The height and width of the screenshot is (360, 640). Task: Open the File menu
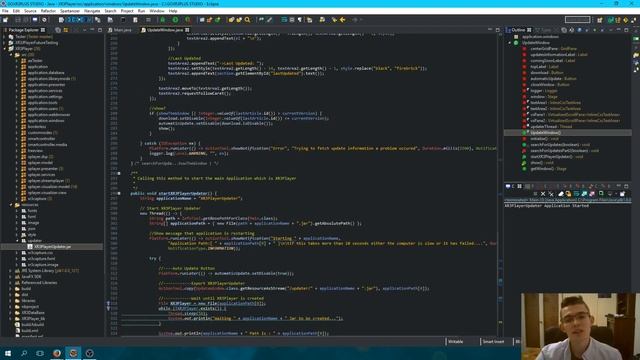pyautogui.click(x=5, y=11)
